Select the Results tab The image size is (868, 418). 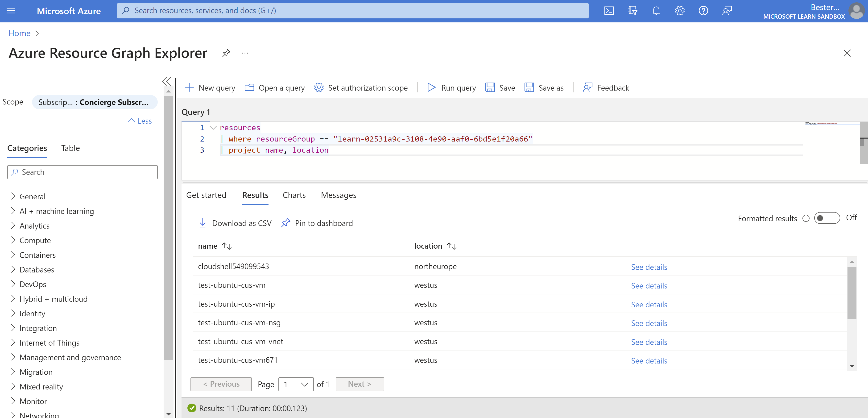(x=255, y=195)
